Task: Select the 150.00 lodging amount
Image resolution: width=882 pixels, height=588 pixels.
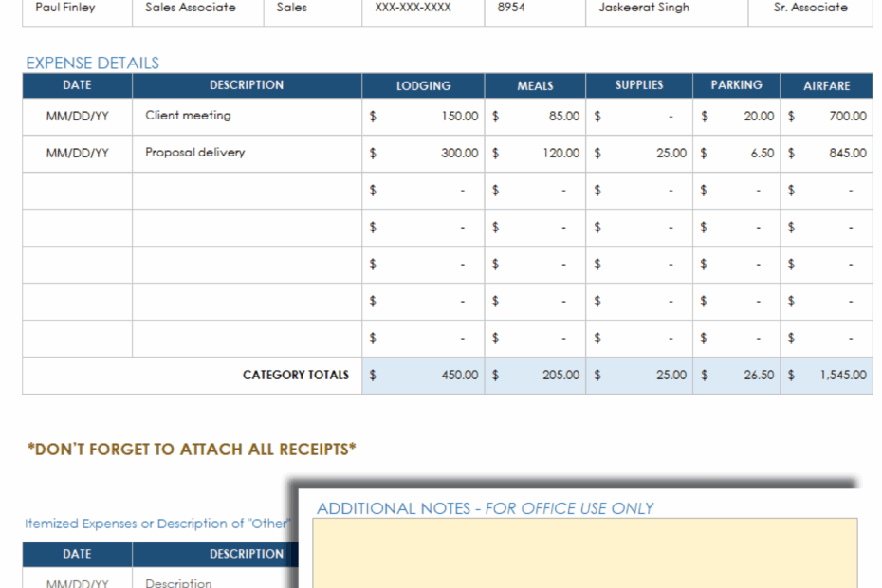Action: (x=460, y=117)
